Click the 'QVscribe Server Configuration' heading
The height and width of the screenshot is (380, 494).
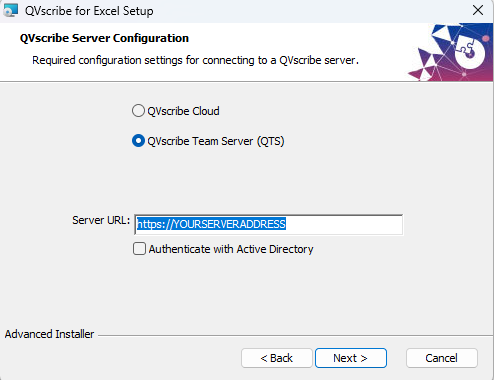click(104, 38)
